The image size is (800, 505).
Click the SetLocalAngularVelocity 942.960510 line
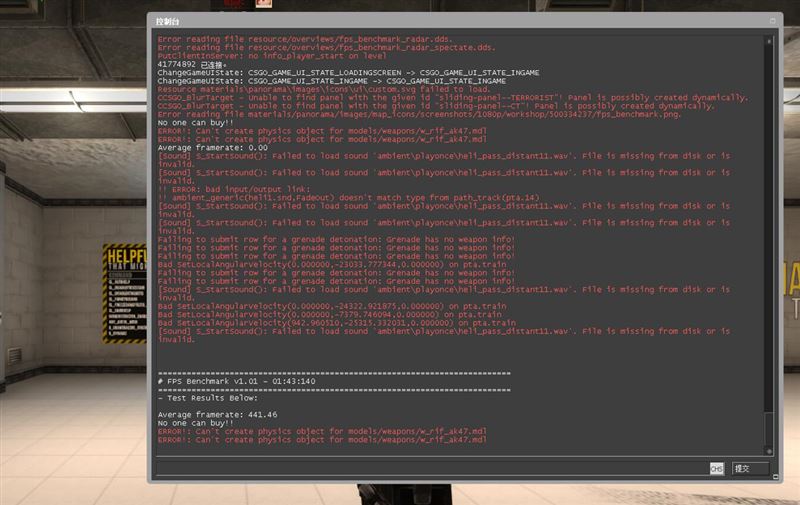click(337, 323)
